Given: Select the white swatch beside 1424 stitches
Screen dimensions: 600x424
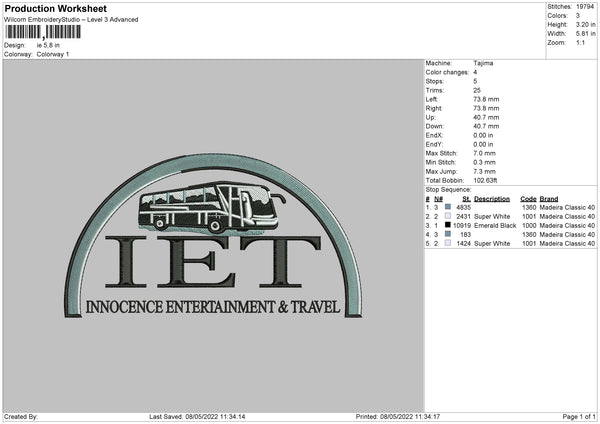Looking at the screenshot, I should pyautogui.click(x=448, y=243).
